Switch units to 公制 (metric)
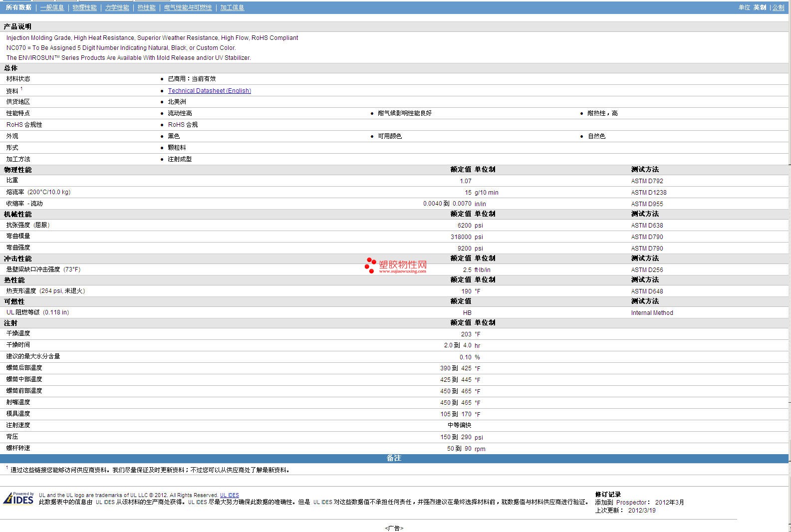 (x=778, y=7)
